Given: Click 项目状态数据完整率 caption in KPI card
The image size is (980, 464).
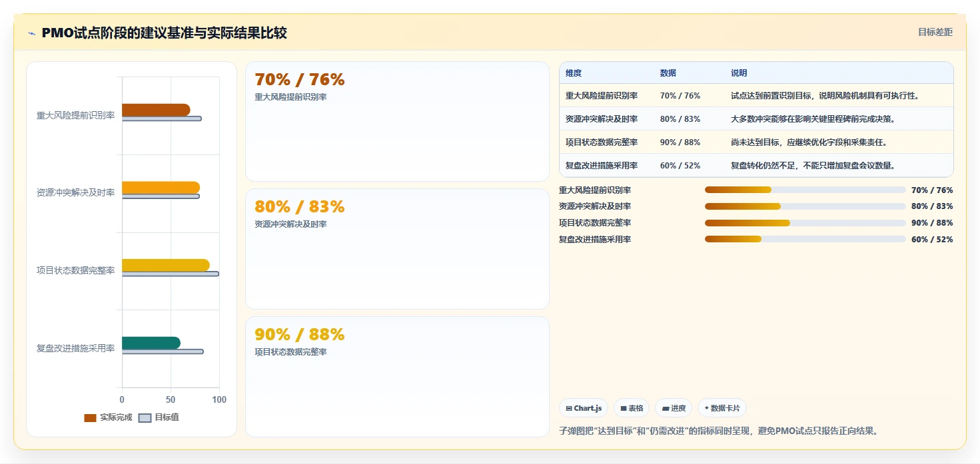Looking at the screenshot, I should click(x=290, y=352).
